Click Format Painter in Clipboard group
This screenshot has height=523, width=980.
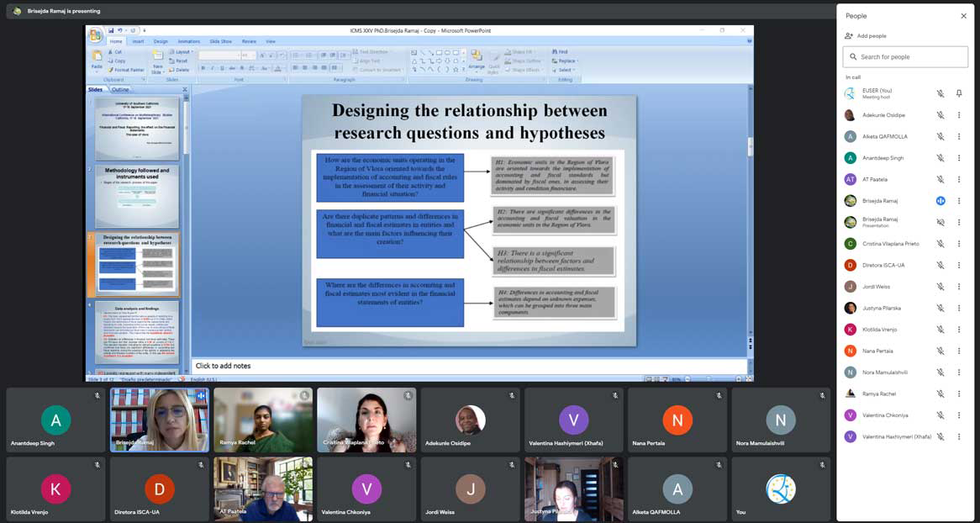[126, 70]
